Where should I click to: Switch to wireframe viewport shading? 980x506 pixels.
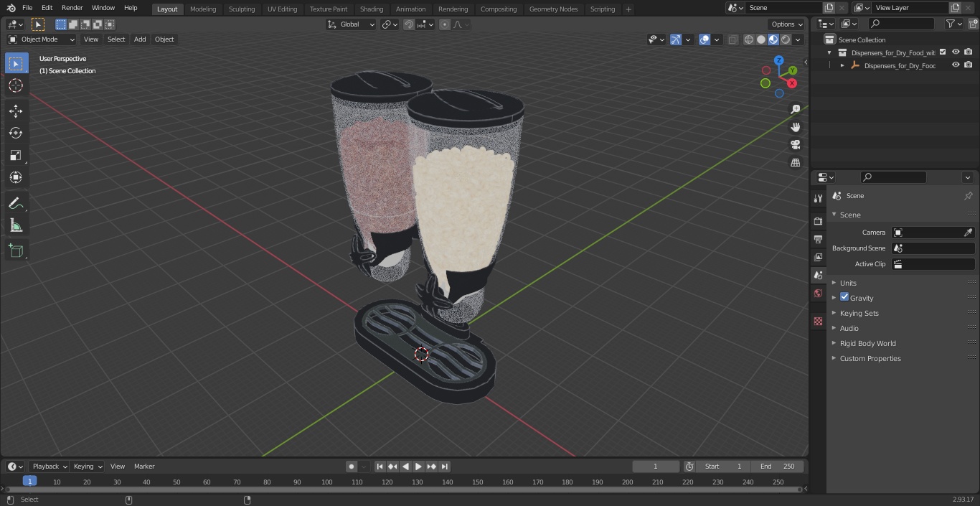tap(749, 39)
